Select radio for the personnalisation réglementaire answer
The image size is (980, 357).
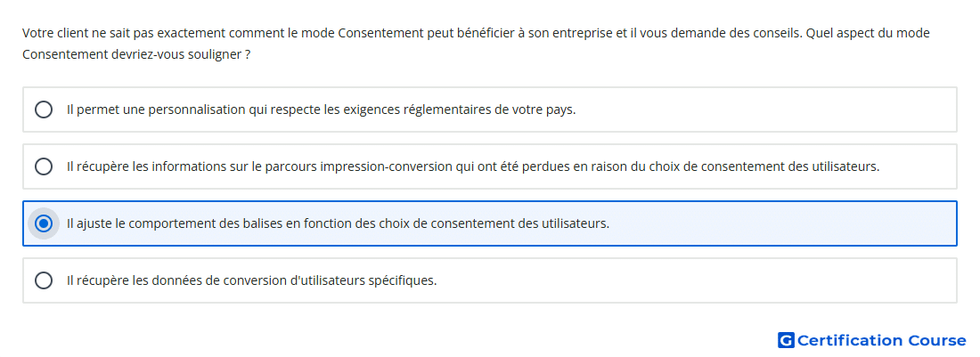[x=43, y=110]
